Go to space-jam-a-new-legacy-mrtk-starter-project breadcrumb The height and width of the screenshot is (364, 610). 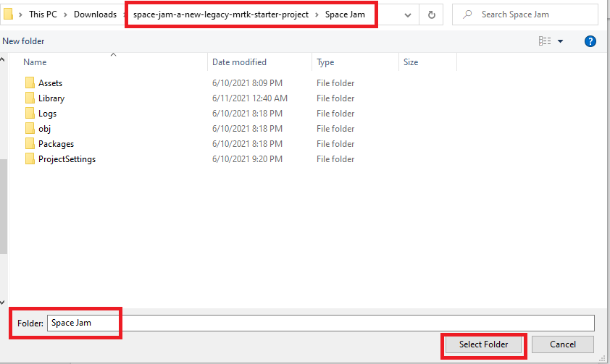tap(220, 14)
